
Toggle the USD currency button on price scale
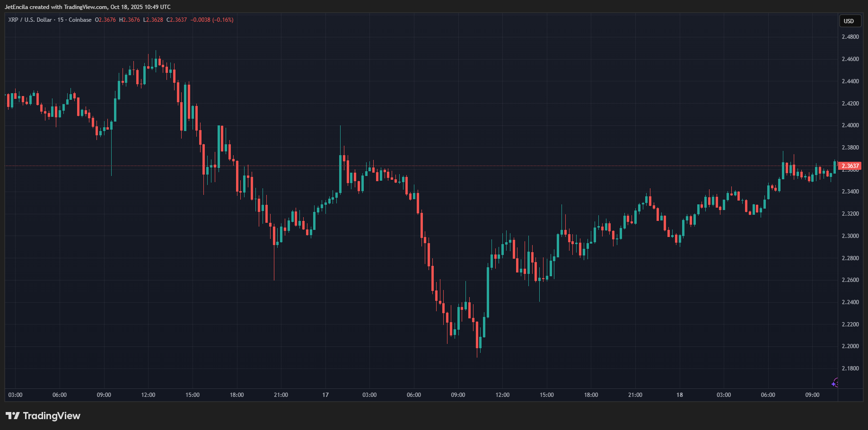coord(850,21)
